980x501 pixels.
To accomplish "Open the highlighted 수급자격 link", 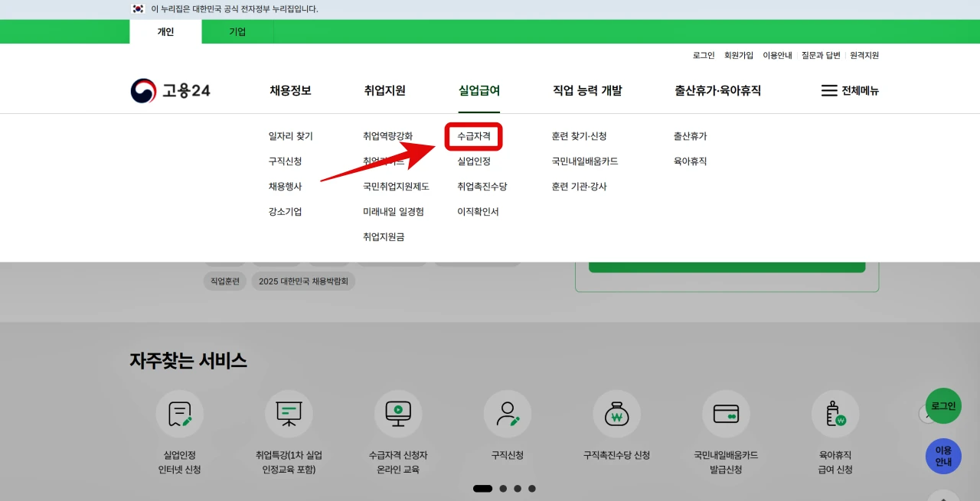I will [474, 136].
